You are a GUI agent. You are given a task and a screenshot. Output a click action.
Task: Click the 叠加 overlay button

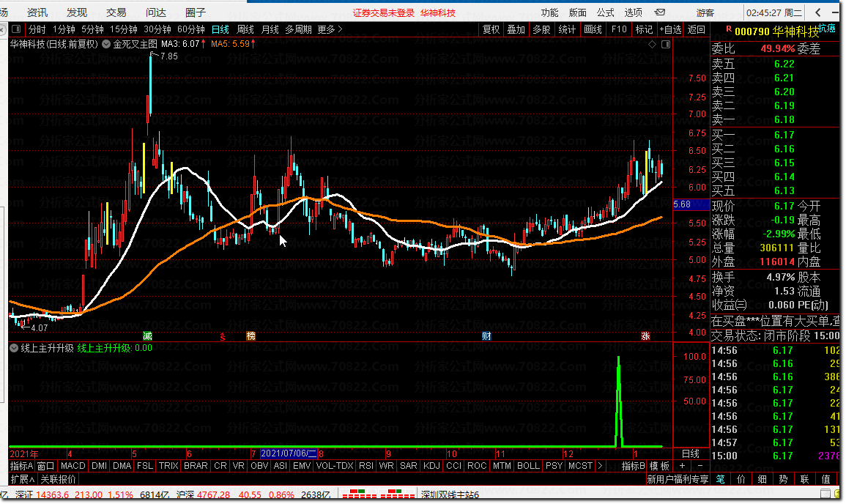[x=516, y=29]
